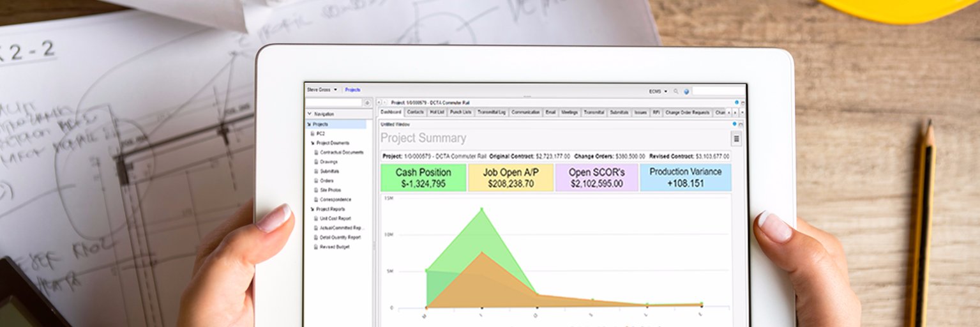Select the Transmittal Log tab

[492, 112]
